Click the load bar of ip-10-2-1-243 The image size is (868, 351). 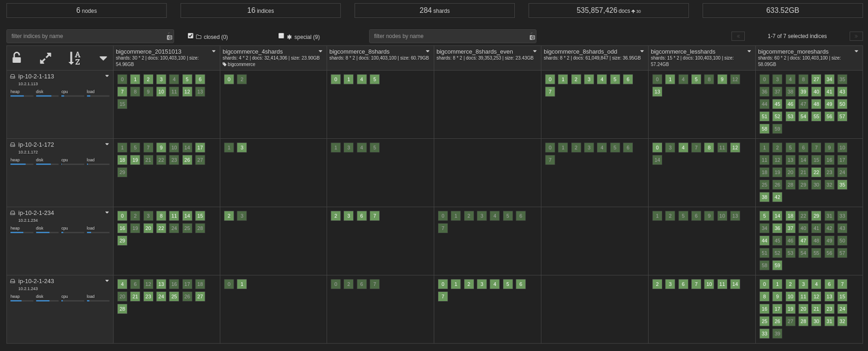[x=98, y=301]
